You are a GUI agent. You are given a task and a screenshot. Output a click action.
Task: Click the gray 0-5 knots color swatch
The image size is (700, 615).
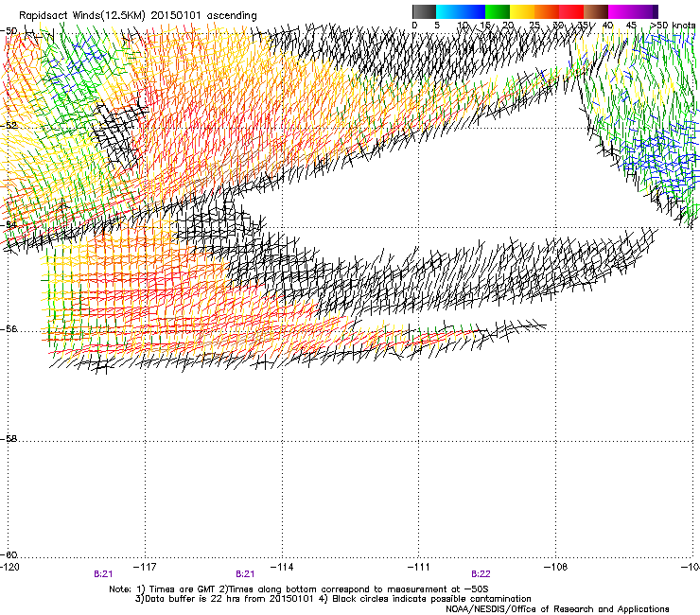coord(424,11)
